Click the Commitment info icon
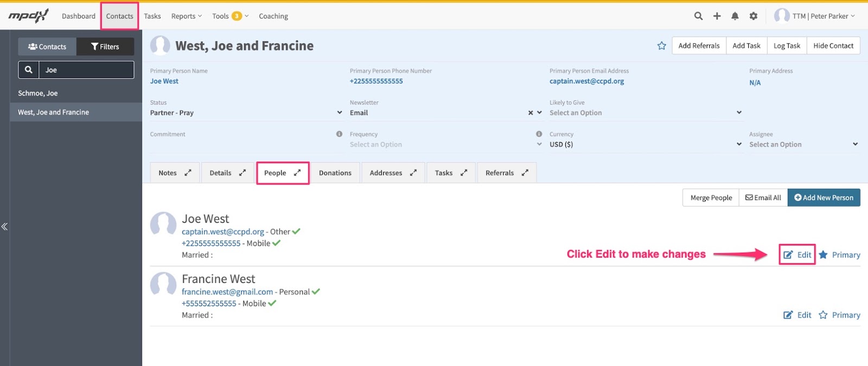 point(339,134)
